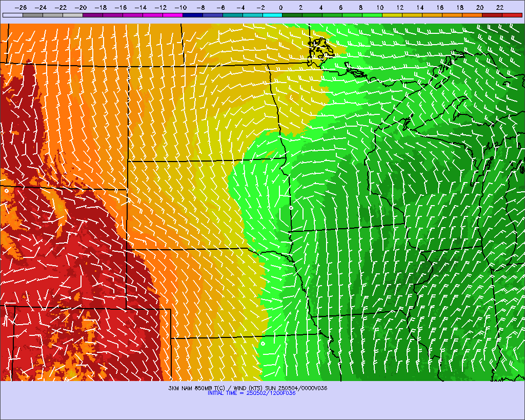Select the 22 scale label
525x420 pixels.
click(x=500, y=8)
